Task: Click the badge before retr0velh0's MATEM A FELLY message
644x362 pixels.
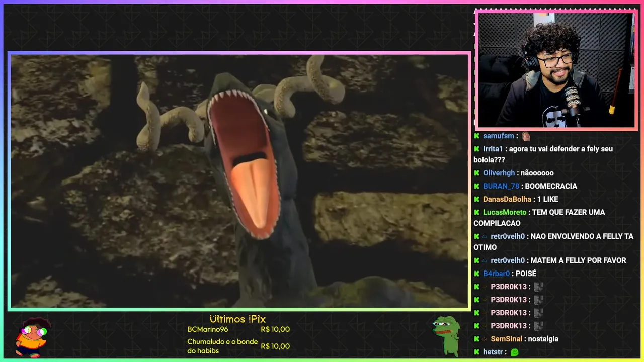Action: pos(485,260)
